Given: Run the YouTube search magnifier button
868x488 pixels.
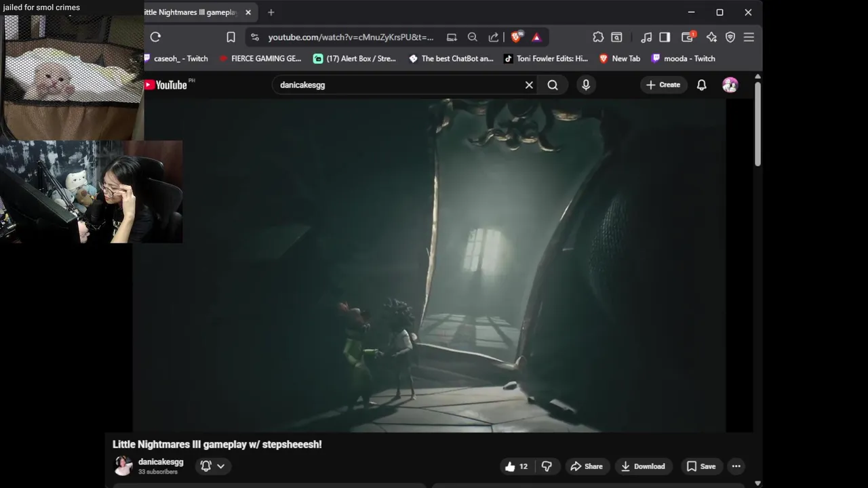Looking at the screenshot, I should coord(553,85).
